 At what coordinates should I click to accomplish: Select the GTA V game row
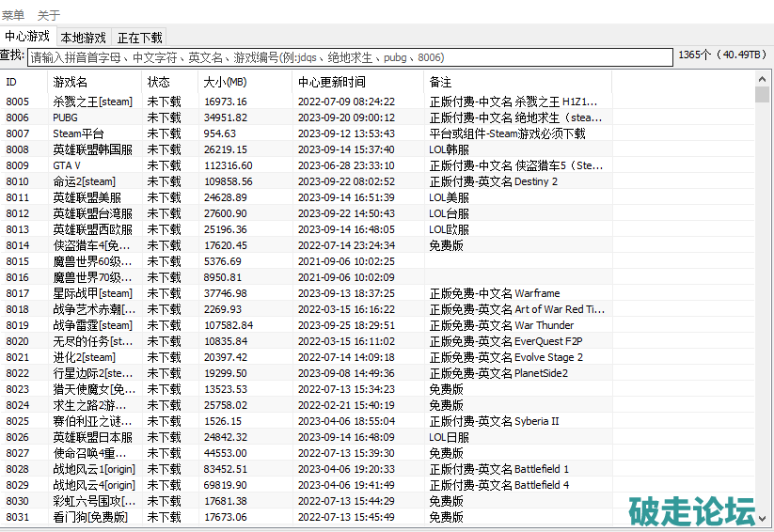coord(66,165)
